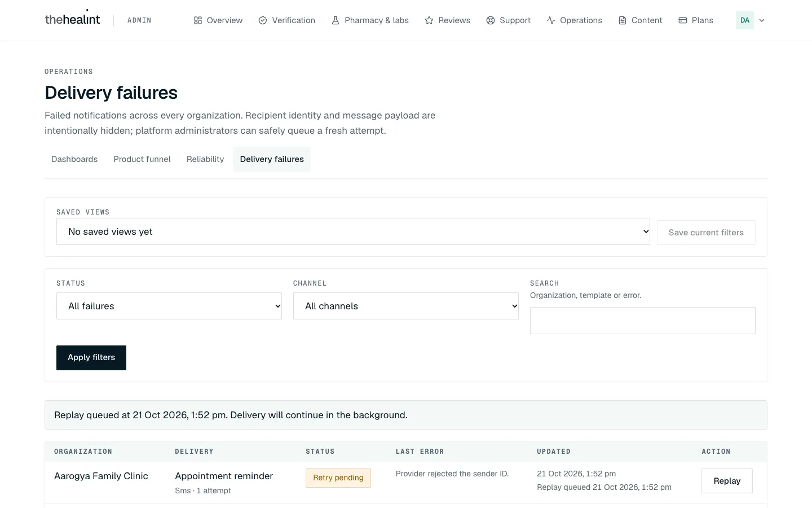Open the Overview nav item
812x508 pixels.
(x=218, y=20)
